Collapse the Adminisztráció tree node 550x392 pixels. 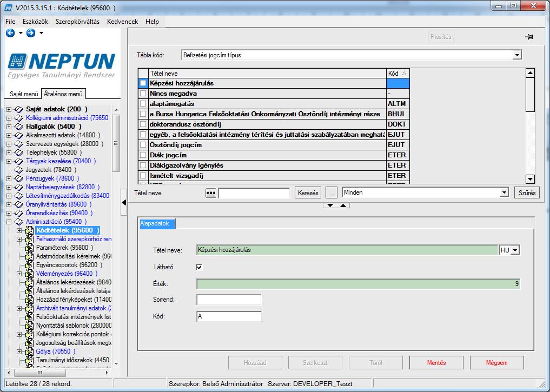9,222
